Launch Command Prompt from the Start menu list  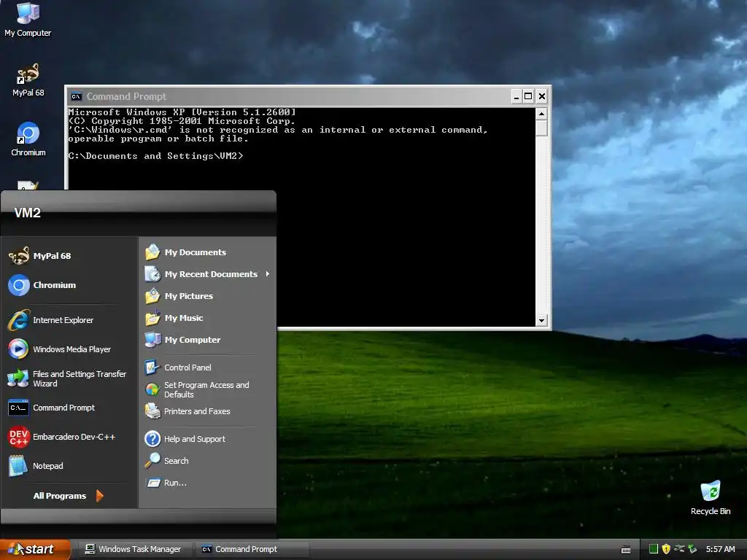(x=69, y=408)
